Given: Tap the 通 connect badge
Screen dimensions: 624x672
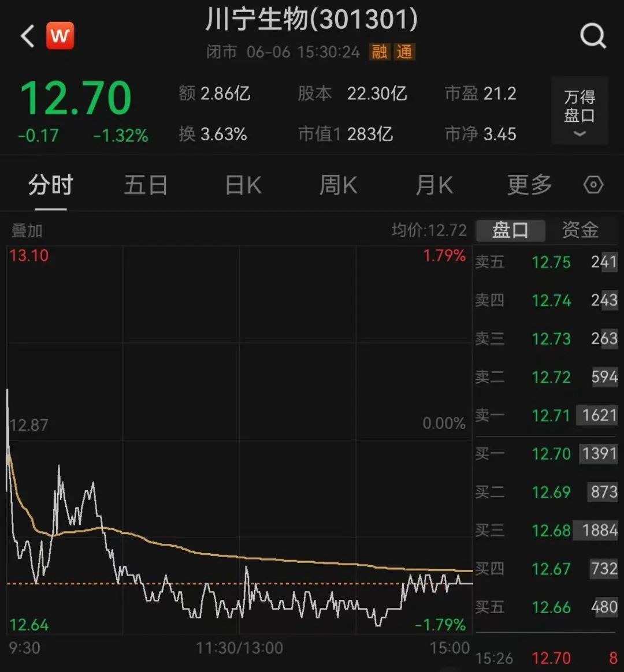Looking at the screenshot, I should coord(404,52).
